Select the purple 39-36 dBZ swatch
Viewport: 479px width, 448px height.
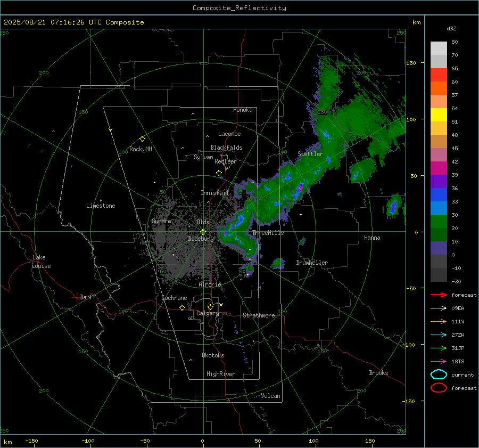[439, 182]
